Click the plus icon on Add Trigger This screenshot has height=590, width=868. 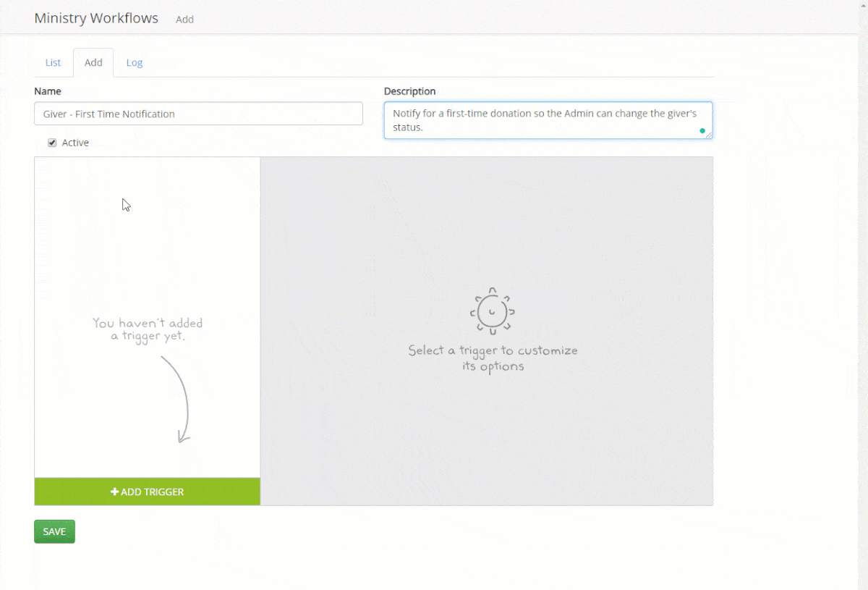pyautogui.click(x=114, y=492)
